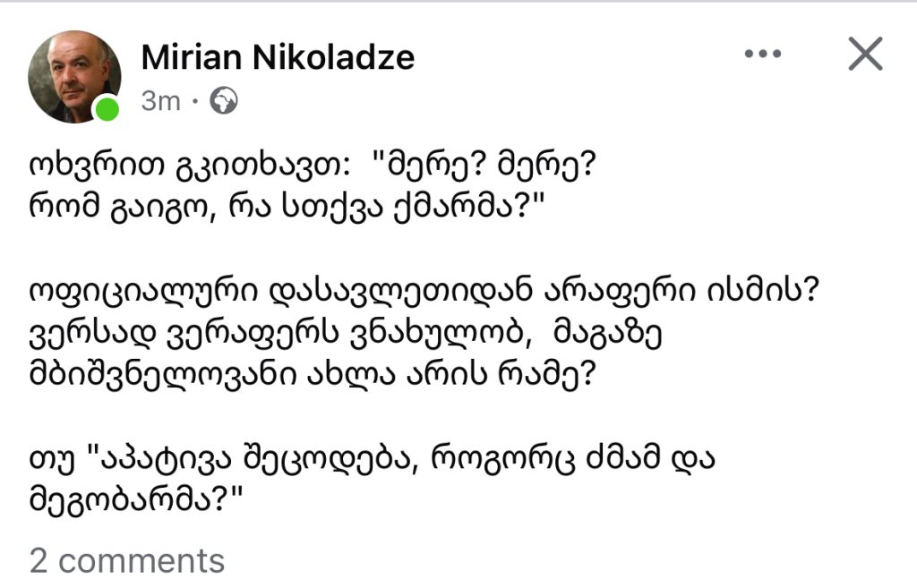The width and height of the screenshot is (917, 588).
Task: Open the 2 comments link
Action: coord(127,560)
